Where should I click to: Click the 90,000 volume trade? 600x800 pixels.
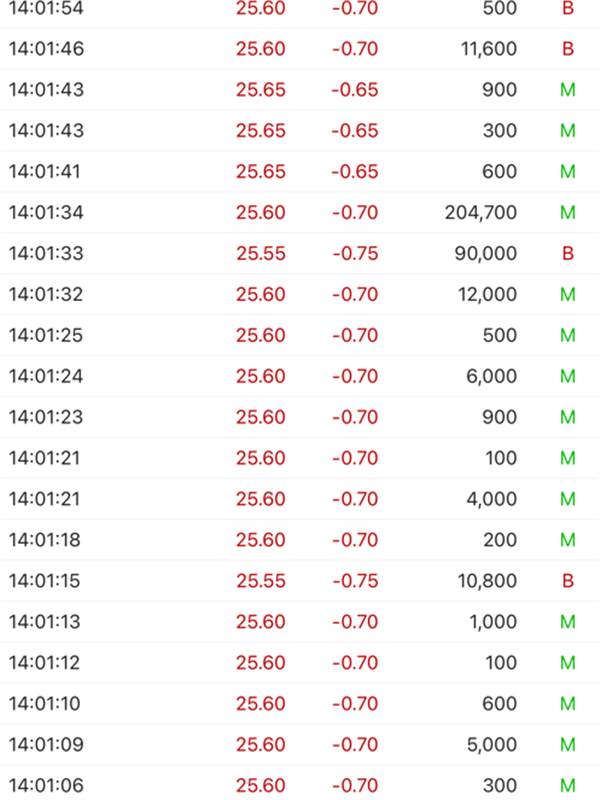(x=485, y=254)
